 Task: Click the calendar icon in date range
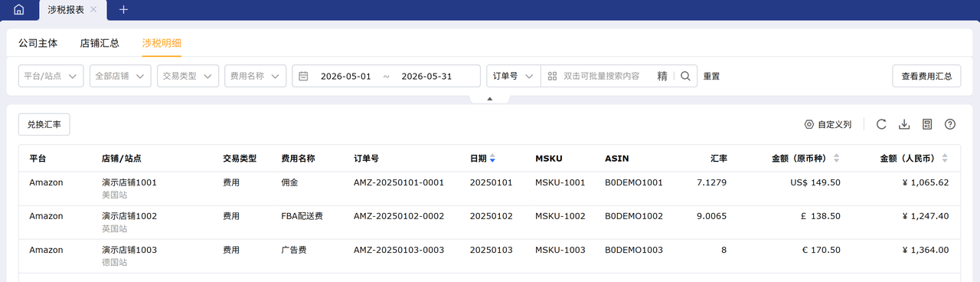tap(303, 76)
